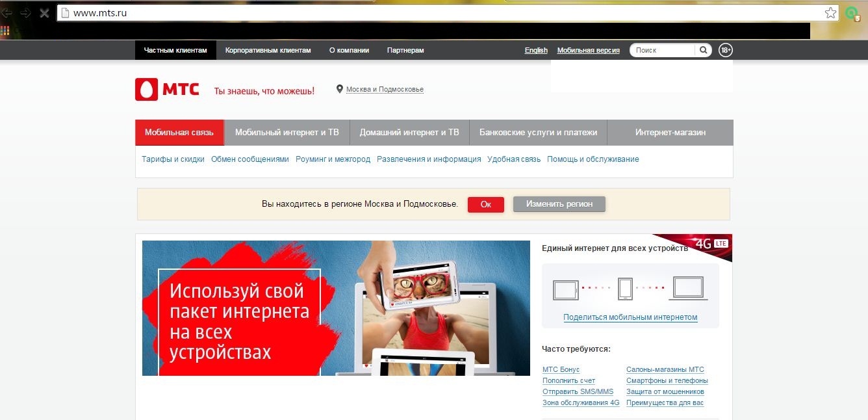Confirm region with the Ок button
Image resolution: width=868 pixels, height=420 pixels.
pyautogui.click(x=485, y=203)
